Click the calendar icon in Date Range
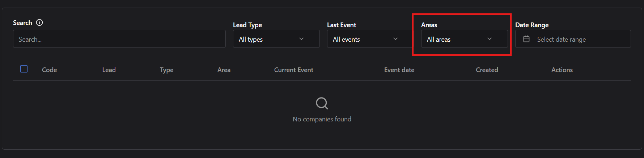The height and width of the screenshot is (158, 644). 526,39
